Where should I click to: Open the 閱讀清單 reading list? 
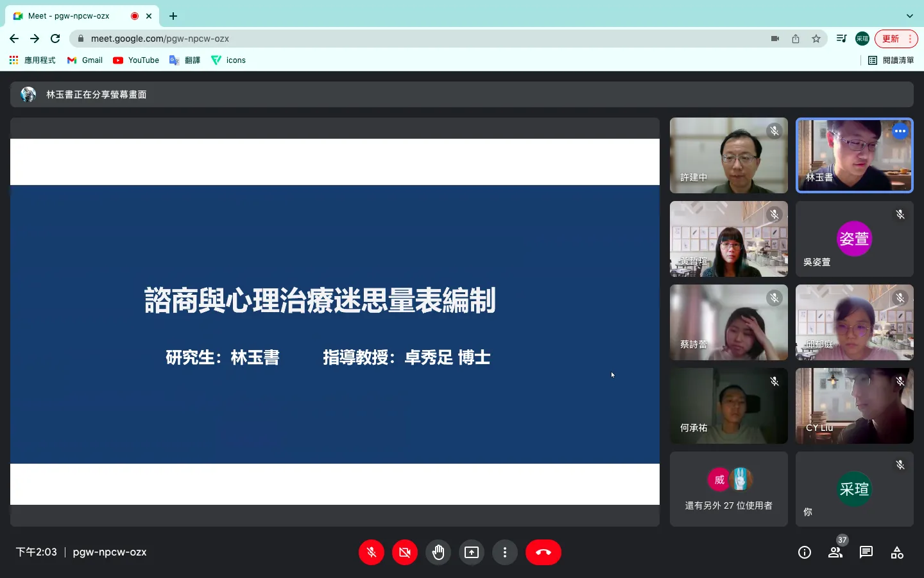pos(891,60)
